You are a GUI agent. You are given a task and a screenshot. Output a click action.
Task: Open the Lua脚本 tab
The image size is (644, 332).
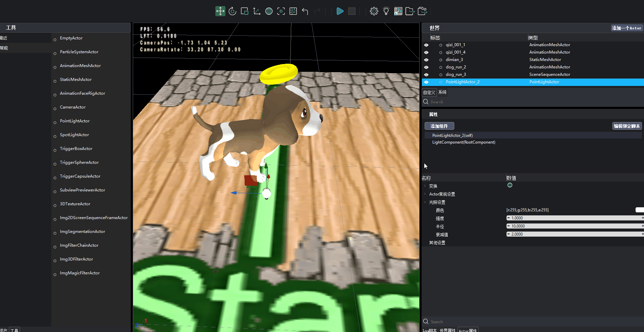(430, 330)
